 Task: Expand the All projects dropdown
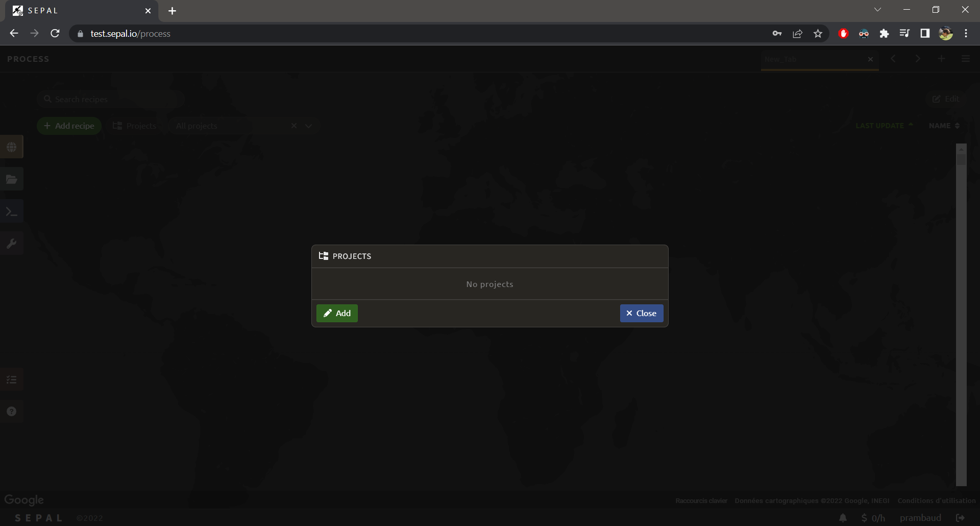pos(308,126)
